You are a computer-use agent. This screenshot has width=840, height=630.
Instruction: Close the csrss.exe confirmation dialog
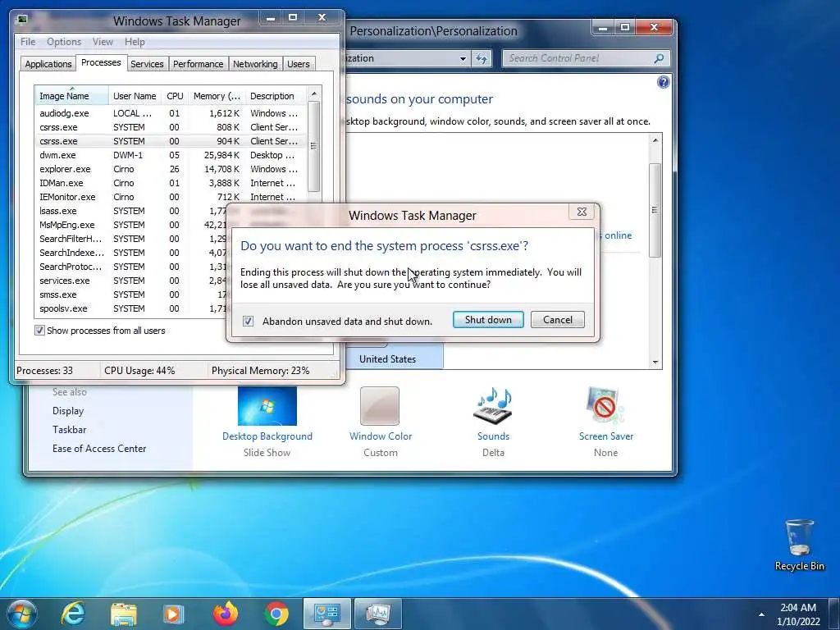[582, 212]
